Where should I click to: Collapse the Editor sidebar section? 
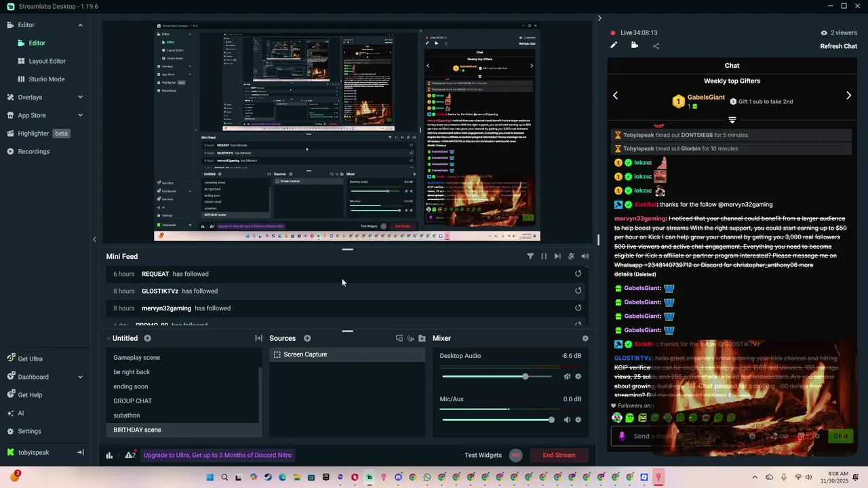tap(80, 25)
